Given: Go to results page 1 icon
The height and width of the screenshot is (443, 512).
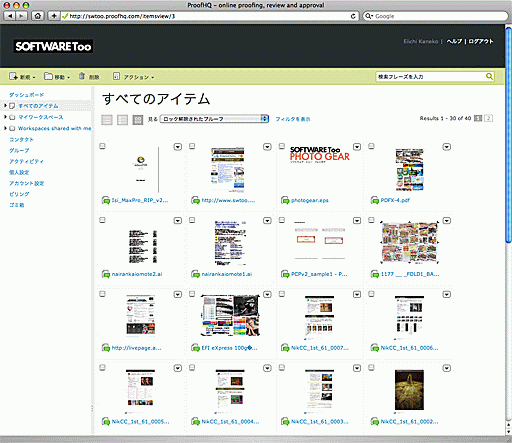Looking at the screenshot, I should (x=478, y=118).
